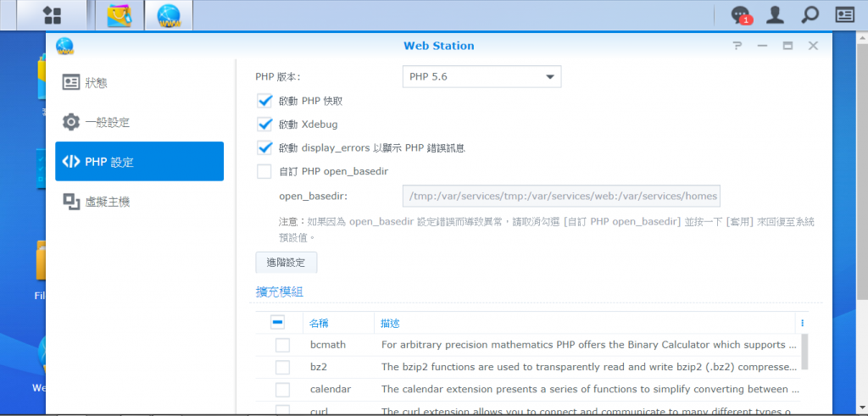
Task: Open Web Station help question mark
Action: [x=737, y=46]
